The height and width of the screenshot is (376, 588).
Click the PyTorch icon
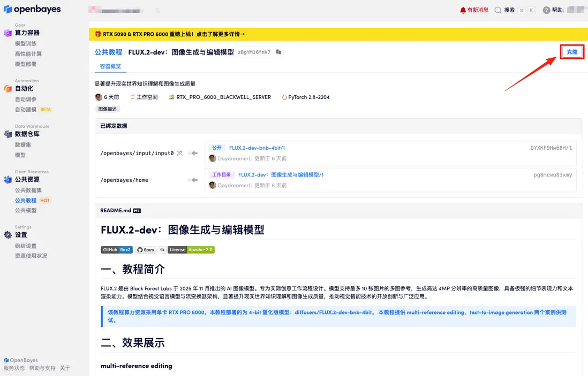tap(284, 97)
